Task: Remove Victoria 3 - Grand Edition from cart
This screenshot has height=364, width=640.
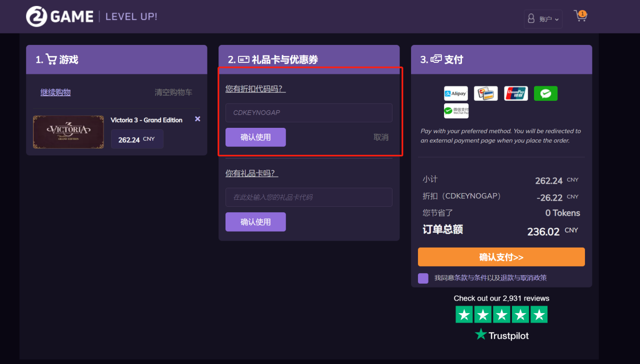Action: (x=197, y=119)
